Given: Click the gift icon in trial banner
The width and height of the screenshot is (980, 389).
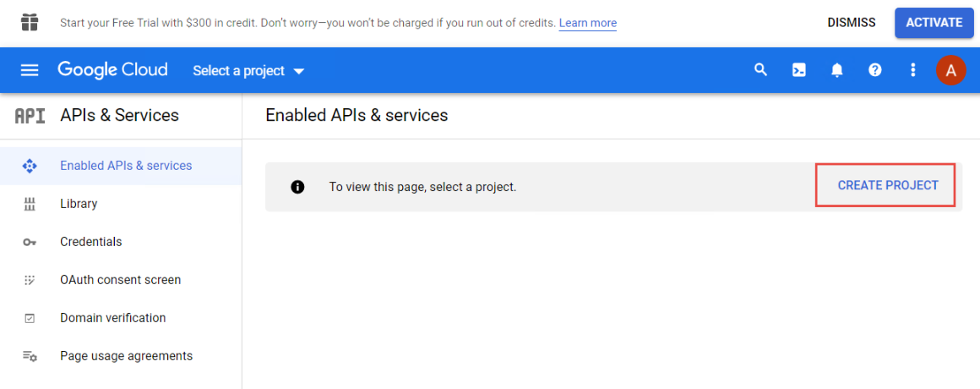Looking at the screenshot, I should [30, 22].
